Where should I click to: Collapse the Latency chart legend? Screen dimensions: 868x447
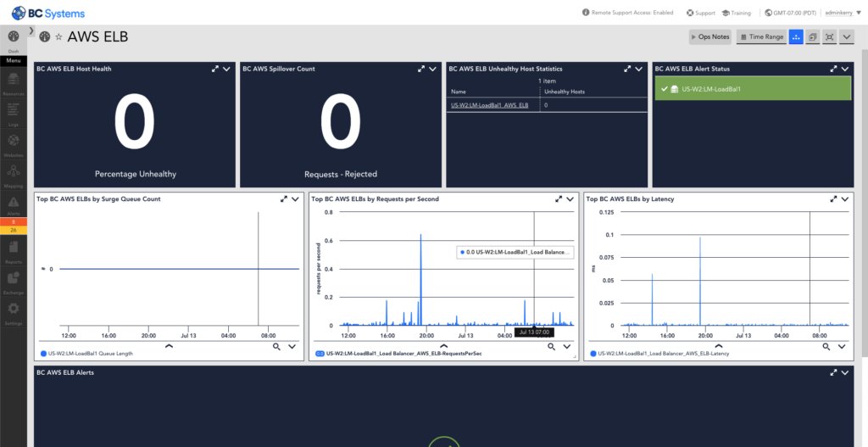point(719,346)
